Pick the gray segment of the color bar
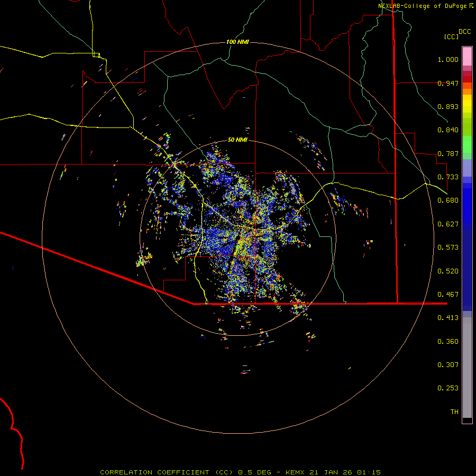Image resolution: width=476 pixels, height=476 pixels. 467,368
